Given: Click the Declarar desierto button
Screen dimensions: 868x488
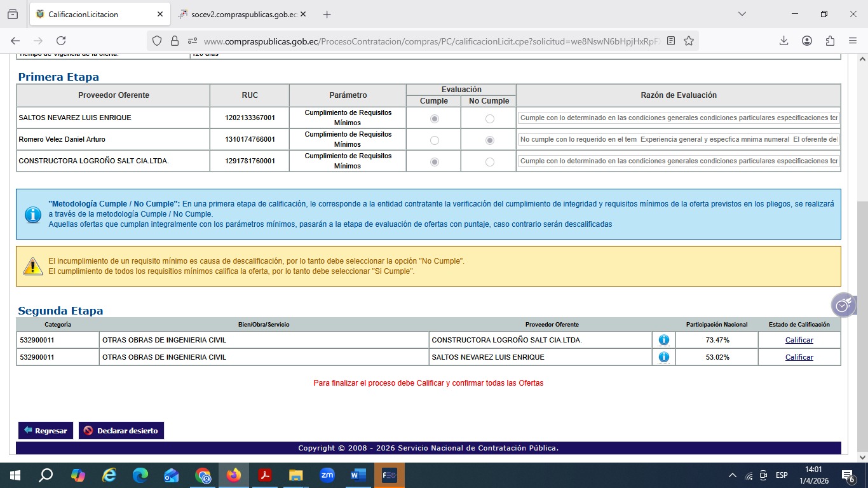Looking at the screenshot, I should pyautogui.click(x=121, y=430).
